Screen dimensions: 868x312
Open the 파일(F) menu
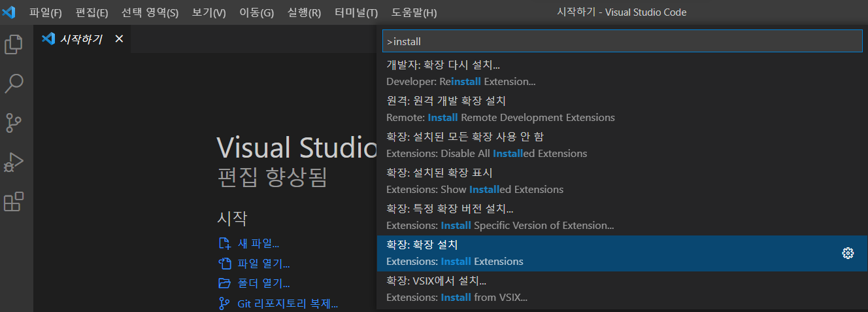(45, 12)
